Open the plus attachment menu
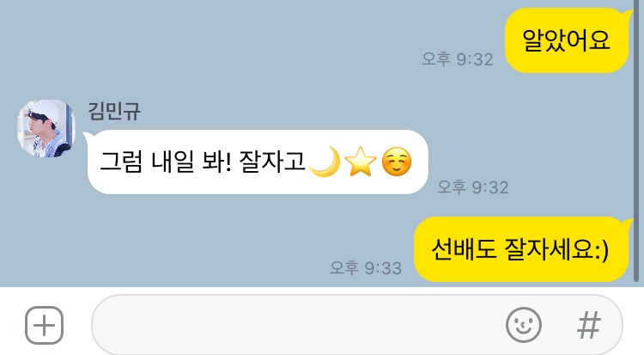 click(x=44, y=326)
